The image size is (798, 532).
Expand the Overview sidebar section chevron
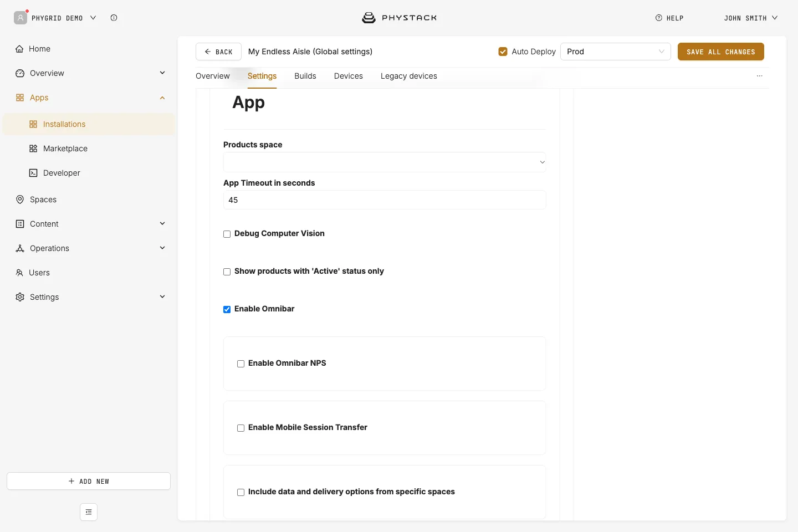[162, 73]
